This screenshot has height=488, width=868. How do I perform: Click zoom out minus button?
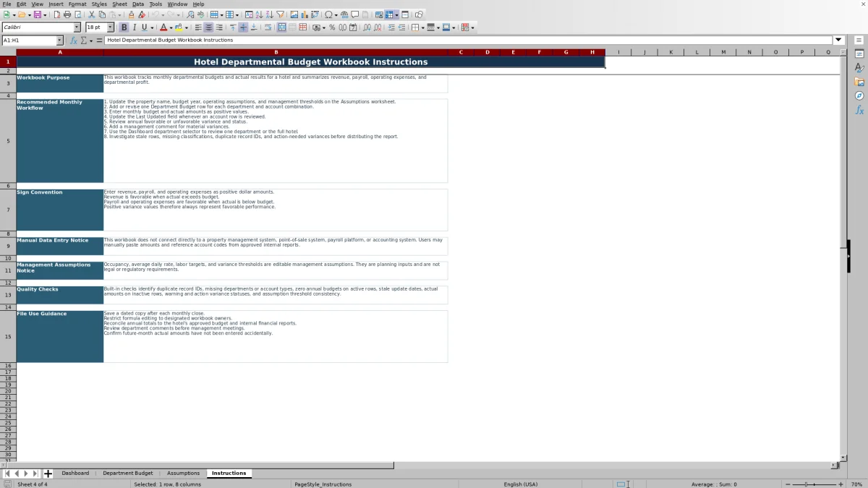click(787, 484)
